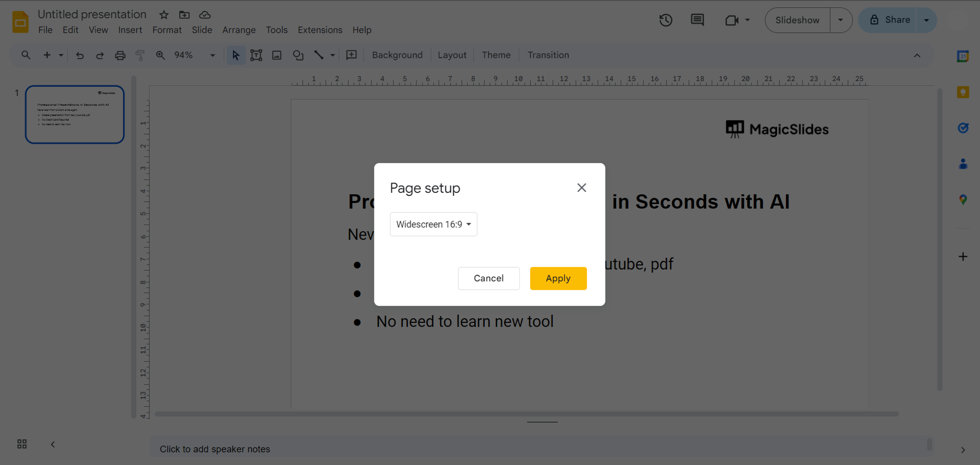Open the Widescreen 16:9 dropdown
The image size is (980, 465).
pyautogui.click(x=434, y=224)
